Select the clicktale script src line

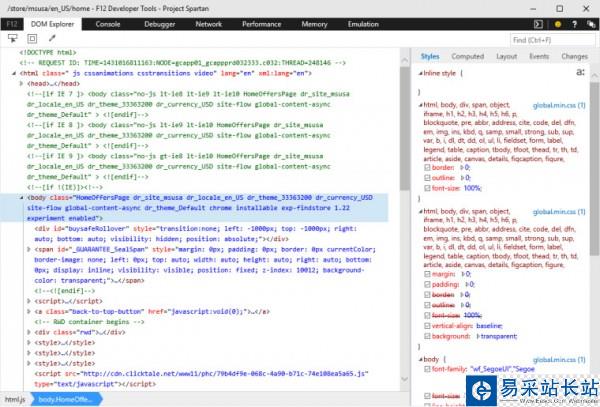point(201,379)
